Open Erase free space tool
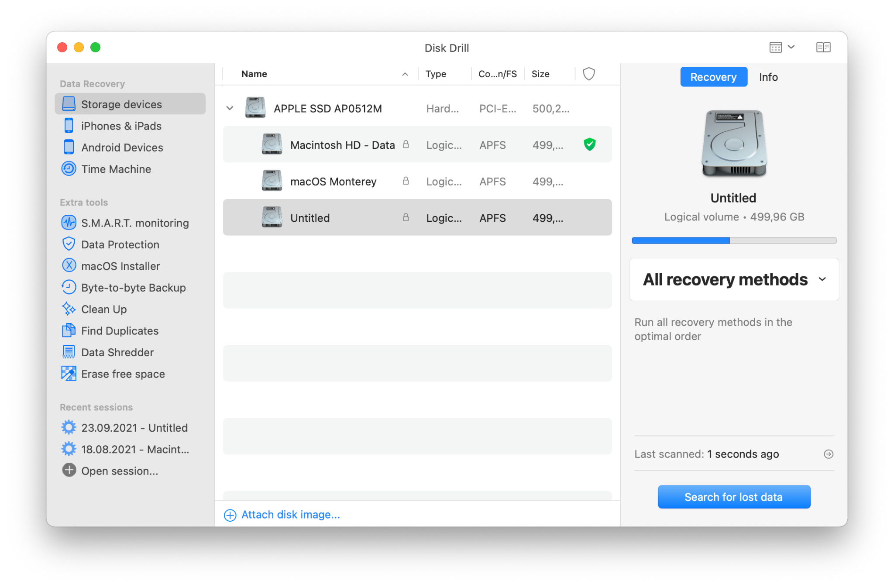Screen dimensions: 894x588 pos(123,374)
